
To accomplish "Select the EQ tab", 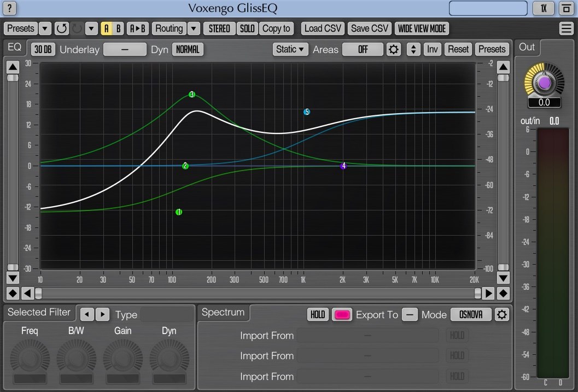I will tap(14, 47).
